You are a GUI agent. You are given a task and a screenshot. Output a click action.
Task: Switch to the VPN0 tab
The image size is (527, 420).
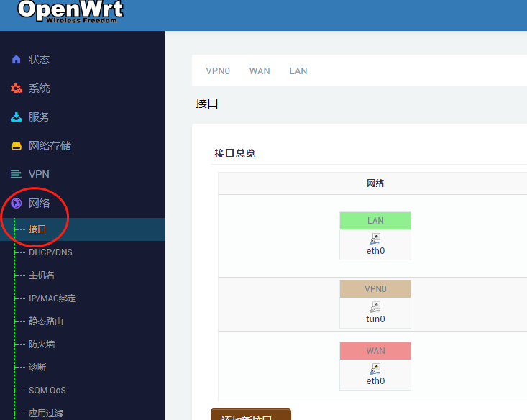coord(218,71)
